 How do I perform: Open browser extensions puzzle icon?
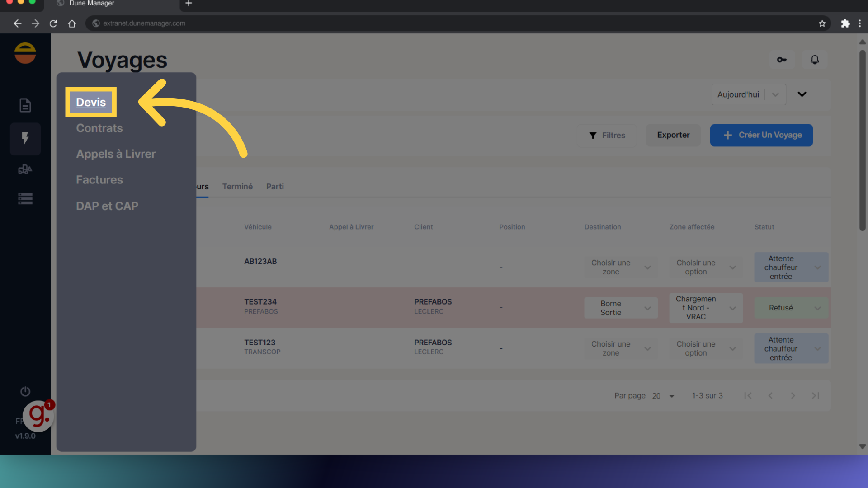[845, 23]
